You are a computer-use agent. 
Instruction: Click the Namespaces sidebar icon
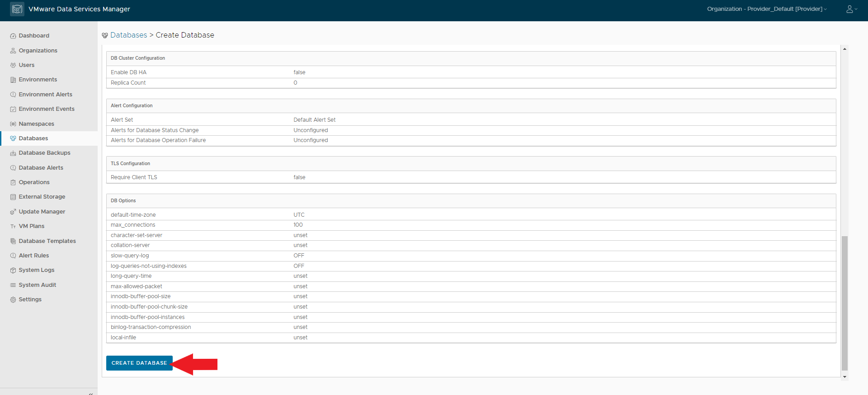click(x=13, y=124)
